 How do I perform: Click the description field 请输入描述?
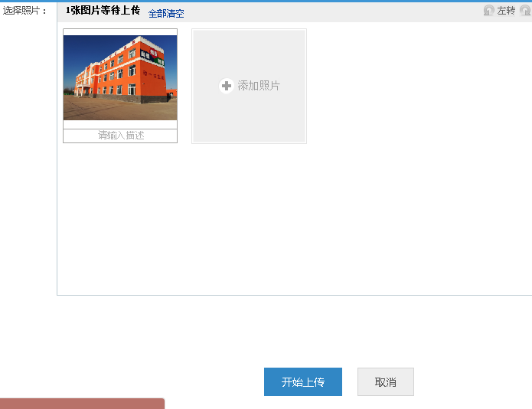120,136
